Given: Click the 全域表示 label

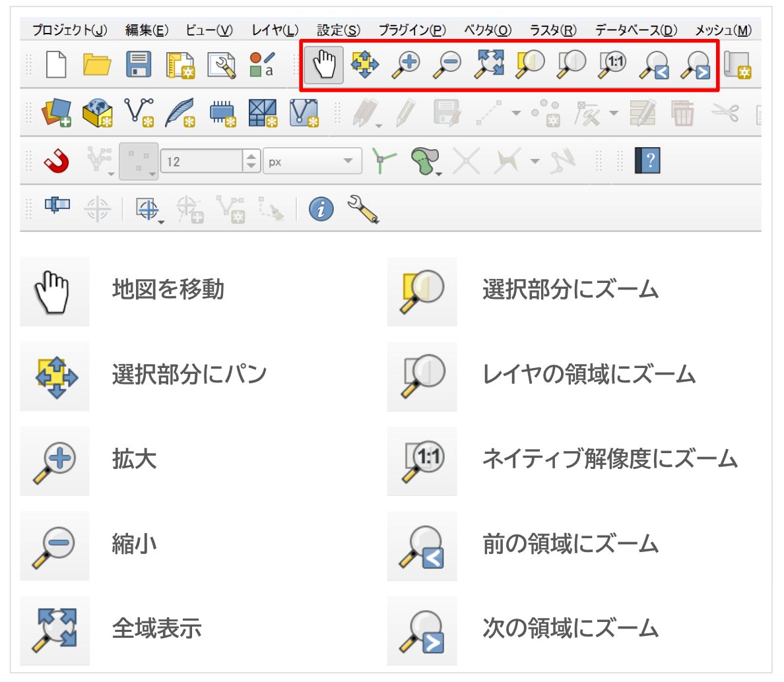Looking at the screenshot, I should click(x=157, y=628).
